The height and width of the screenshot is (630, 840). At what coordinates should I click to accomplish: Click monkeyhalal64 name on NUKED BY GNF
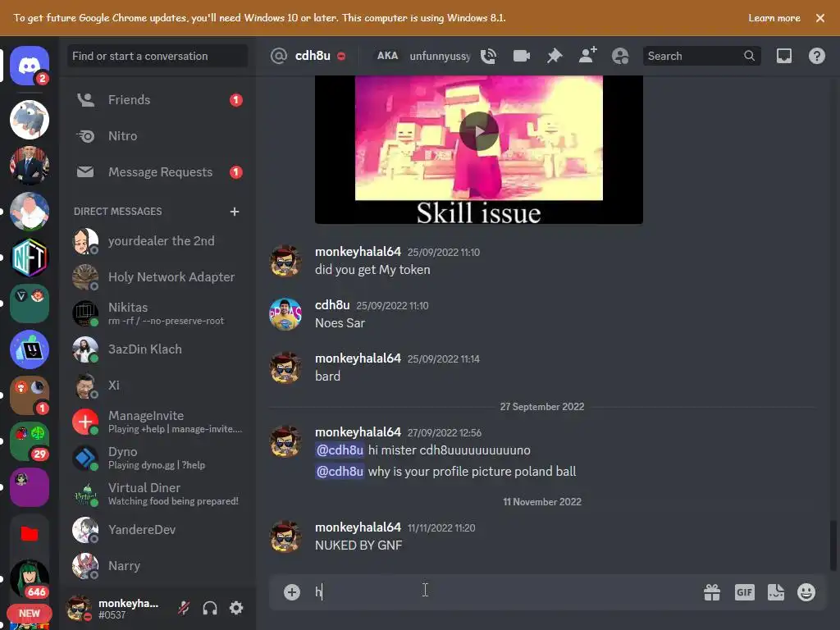click(x=358, y=527)
